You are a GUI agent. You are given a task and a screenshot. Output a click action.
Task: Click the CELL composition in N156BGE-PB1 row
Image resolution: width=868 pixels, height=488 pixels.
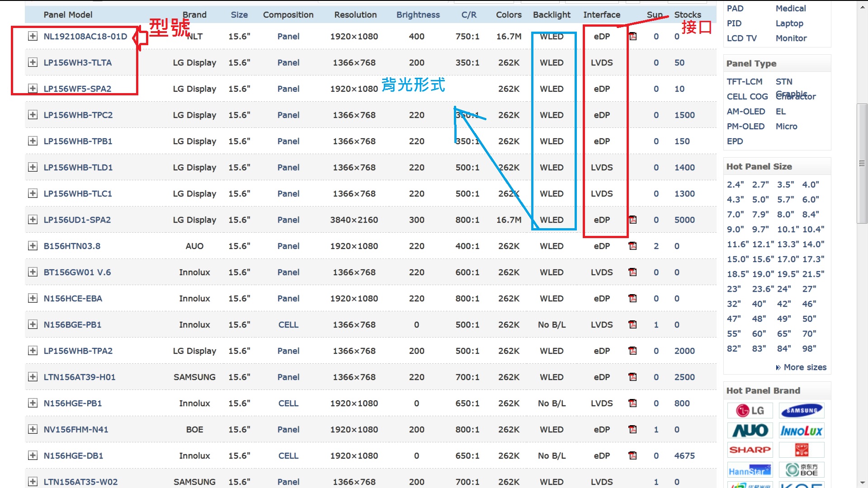[288, 325]
